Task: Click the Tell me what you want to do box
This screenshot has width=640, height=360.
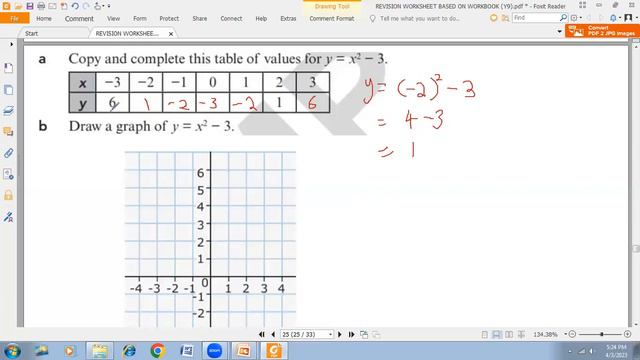Action: 420,18
